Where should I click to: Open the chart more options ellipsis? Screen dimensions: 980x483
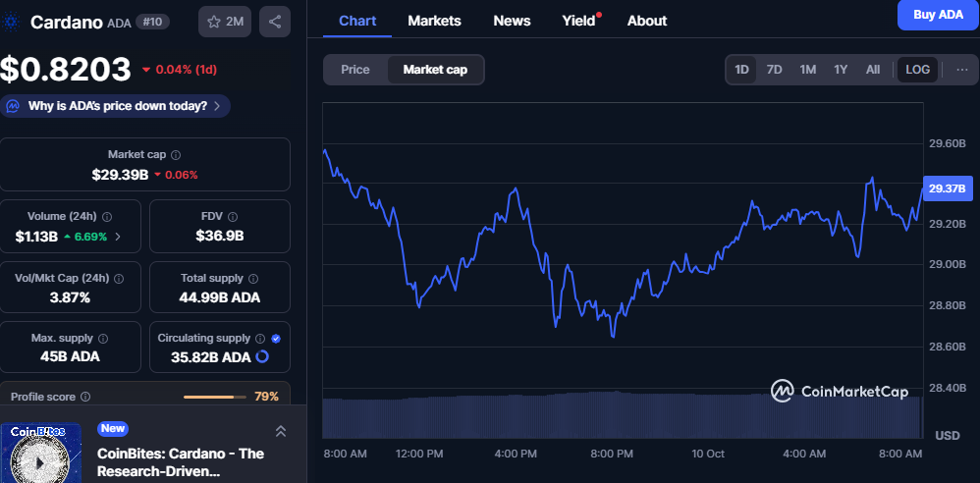coord(961,70)
